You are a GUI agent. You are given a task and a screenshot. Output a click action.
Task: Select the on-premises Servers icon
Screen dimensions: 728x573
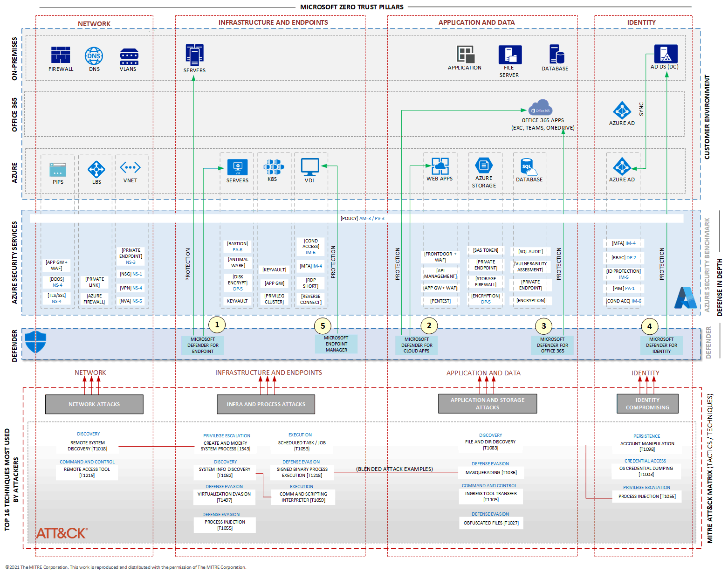tap(194, 55)
